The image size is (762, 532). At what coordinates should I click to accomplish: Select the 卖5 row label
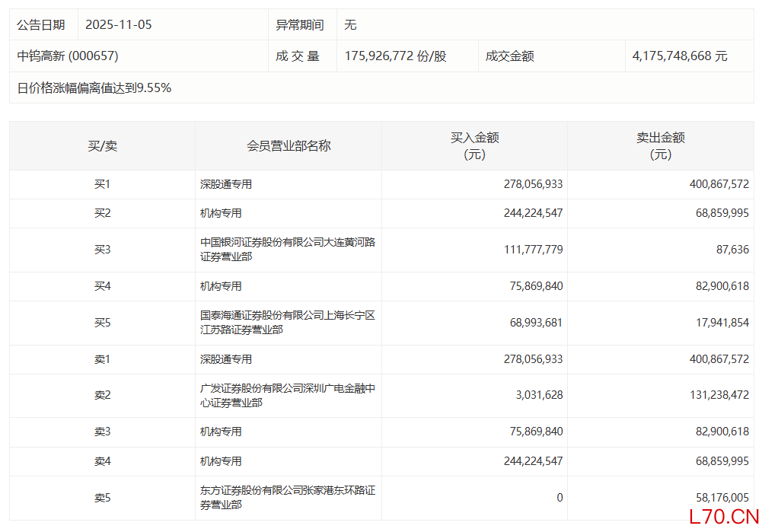point(102,498)
